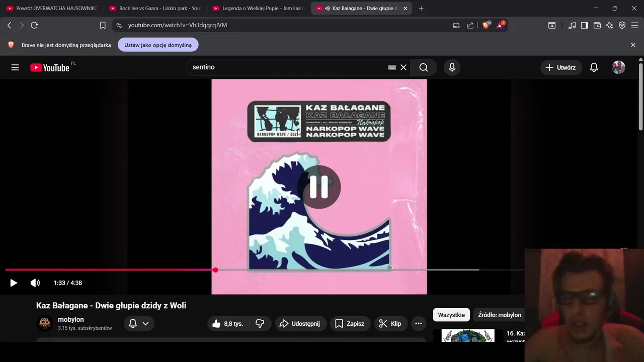This screenshot has height=362, width=644.
Task: Open the account avatar menu
Action: point(618,67)
